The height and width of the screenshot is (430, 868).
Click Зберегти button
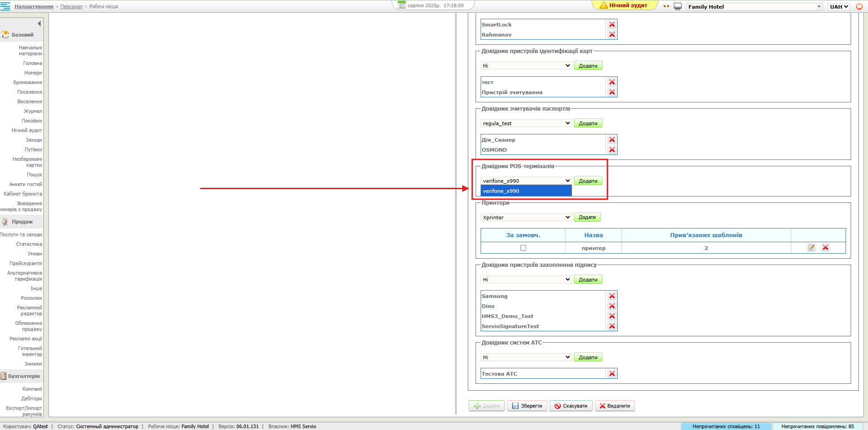coord(527,406)
